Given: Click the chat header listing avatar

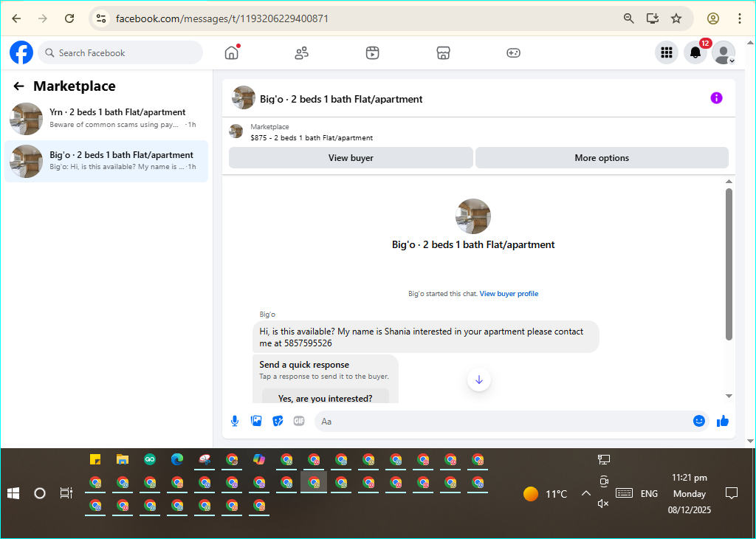Looking at the screenshot, I should click(x=244, y=98).
